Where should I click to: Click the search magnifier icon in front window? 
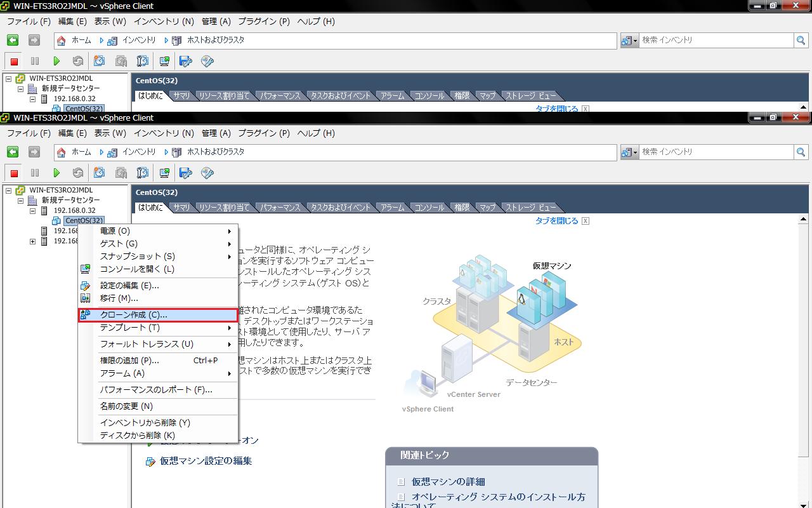point(801,152)
